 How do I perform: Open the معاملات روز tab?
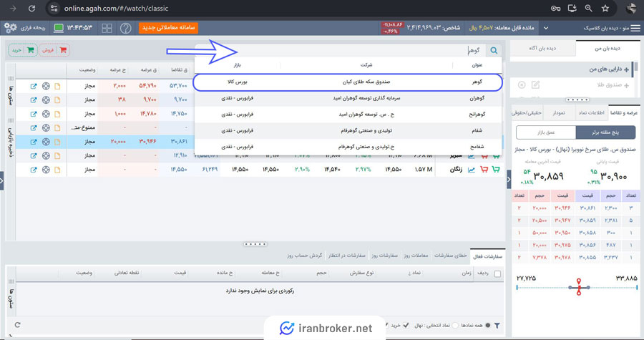pyautogui.click(x=416, y=256)
